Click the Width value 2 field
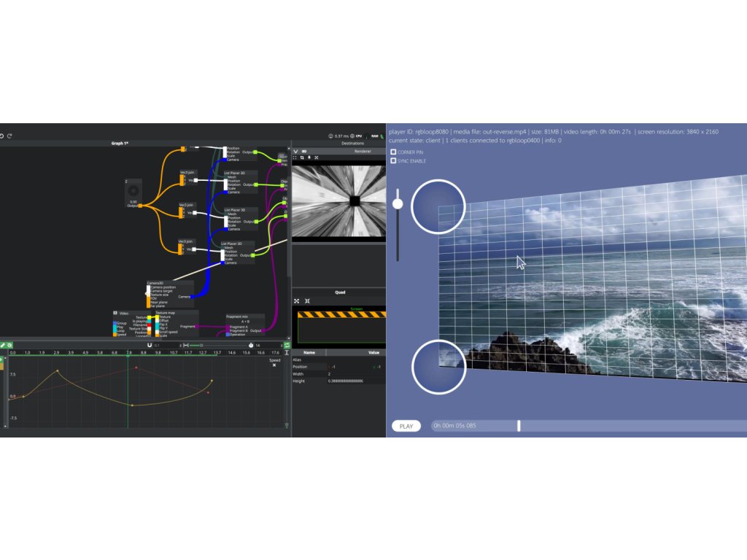 point(355,374)
